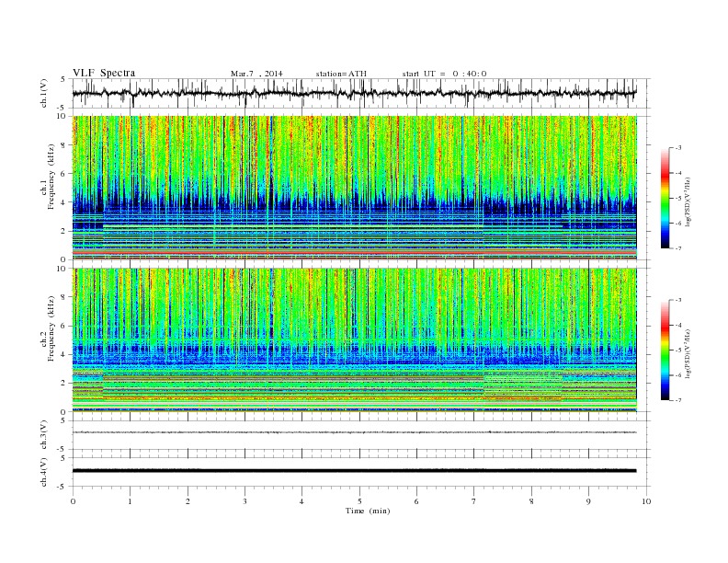Click the ch.1 spectrogram panel
The height and width of the screenshot is (563, 728).
click(354, 188)
